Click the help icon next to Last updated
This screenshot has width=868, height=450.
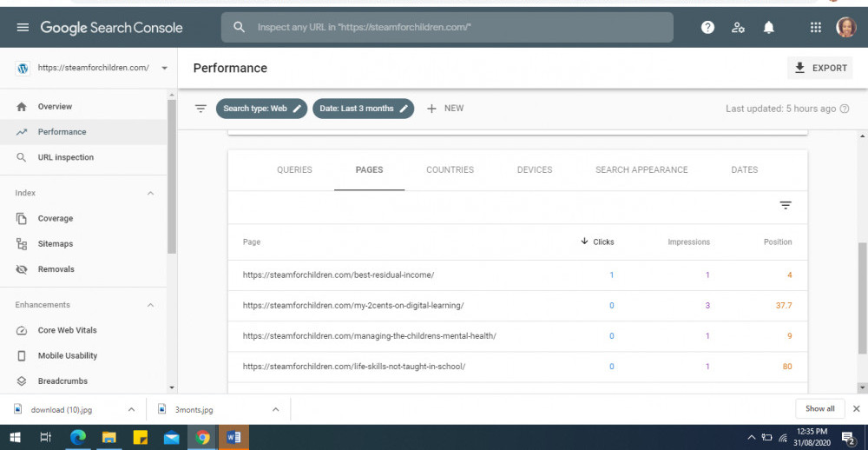(845, 109)
